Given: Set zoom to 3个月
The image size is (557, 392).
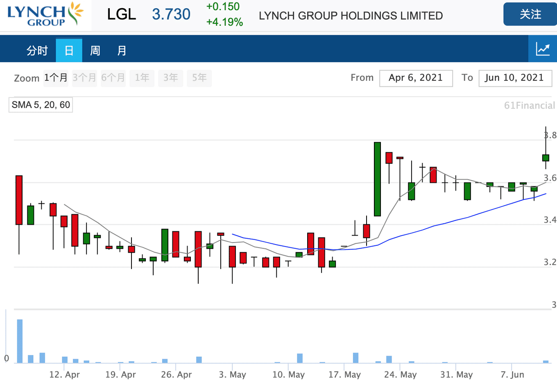Looking at the screenshot, I should (x=84, y=78).
